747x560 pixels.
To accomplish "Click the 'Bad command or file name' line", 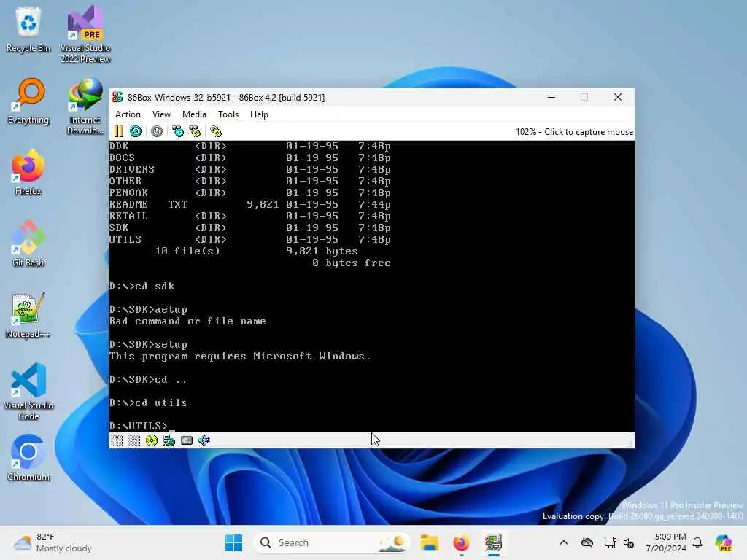I will 187,322.
